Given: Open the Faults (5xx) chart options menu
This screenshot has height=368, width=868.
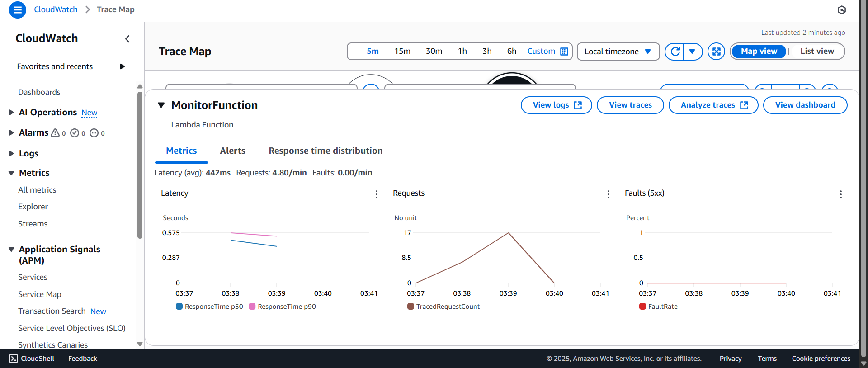Looking at the screenshot, I should 840,194.
